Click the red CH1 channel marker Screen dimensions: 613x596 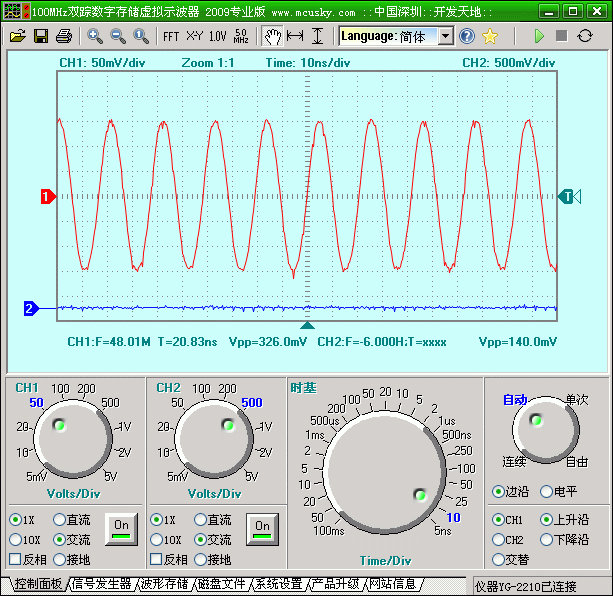(46, 197)
